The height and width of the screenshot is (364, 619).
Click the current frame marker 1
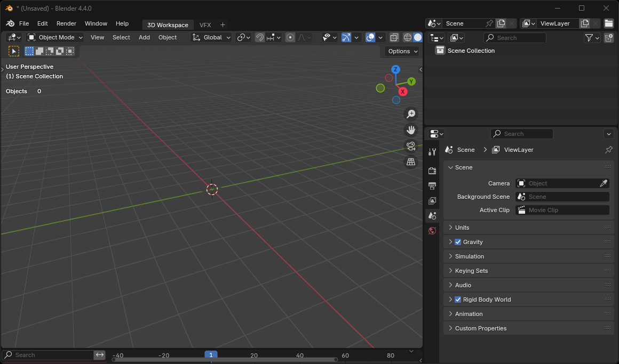[x=211, y=355]
